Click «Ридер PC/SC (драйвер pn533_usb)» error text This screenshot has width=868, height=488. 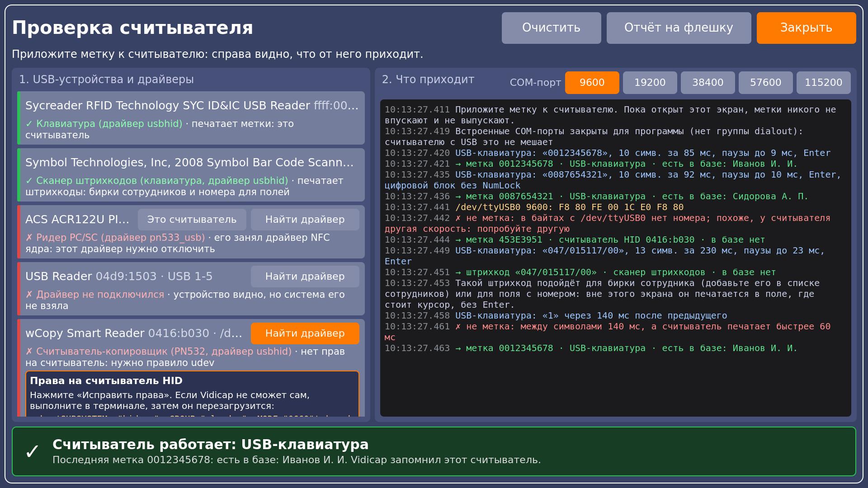(x=115, y=238)
